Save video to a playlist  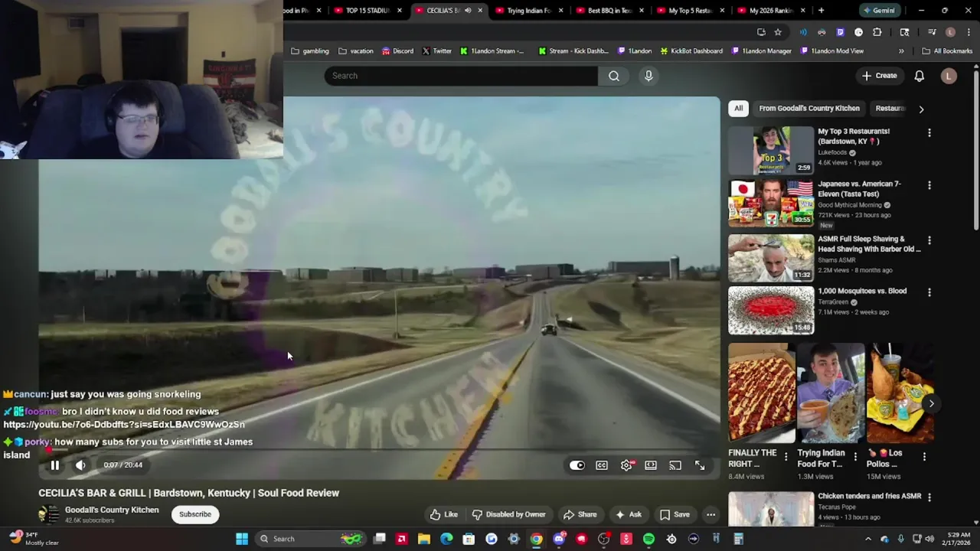point(675,514)
